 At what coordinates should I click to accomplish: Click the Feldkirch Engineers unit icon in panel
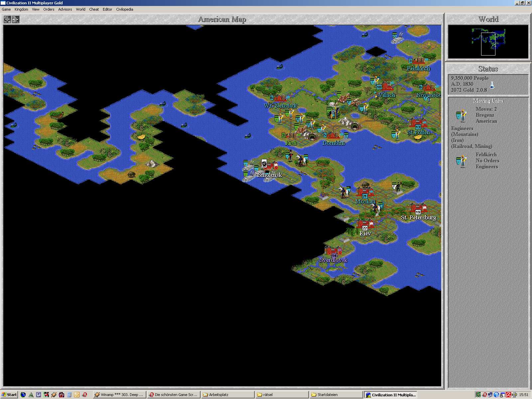[x=461, y=161]
